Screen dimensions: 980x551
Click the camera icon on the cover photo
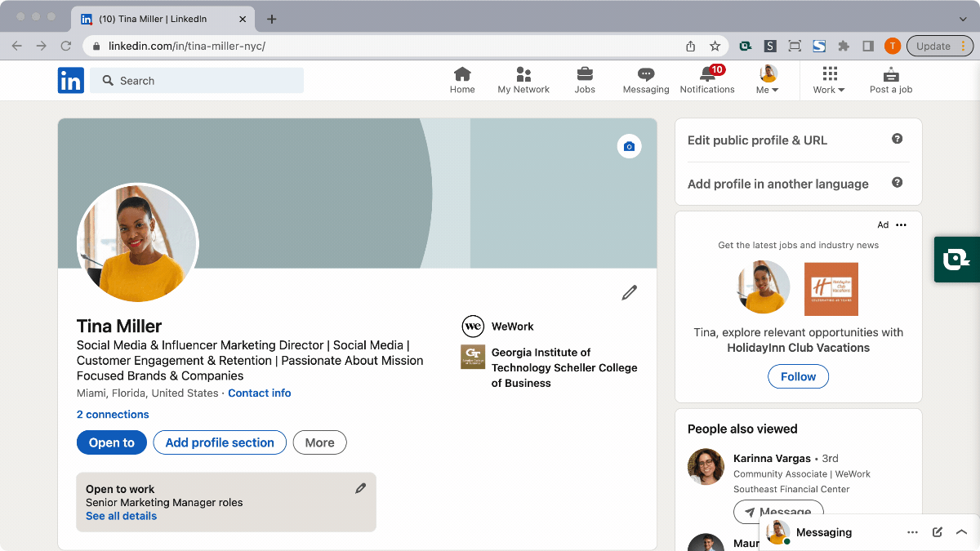pos(629,146)
